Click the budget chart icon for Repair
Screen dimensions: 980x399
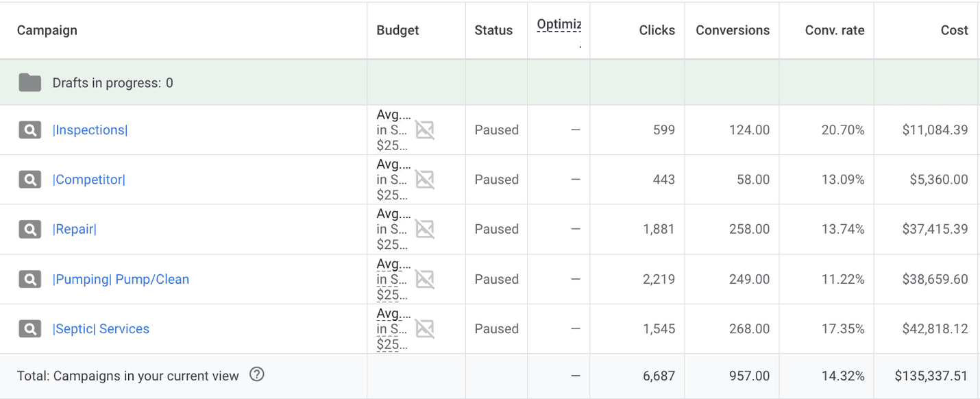[425, 230]
